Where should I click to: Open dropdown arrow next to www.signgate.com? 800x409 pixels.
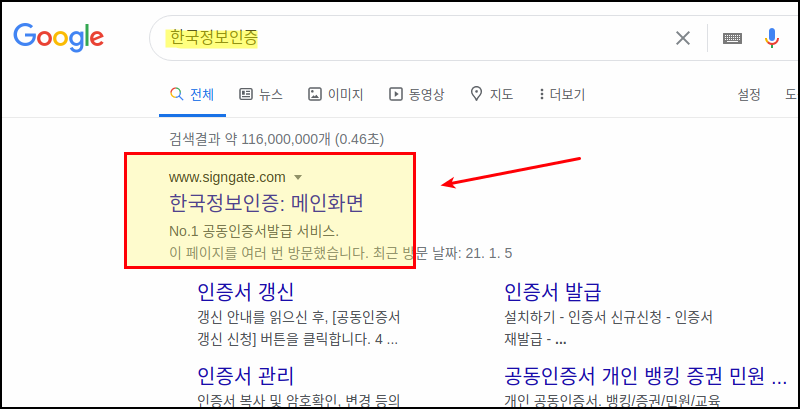coord(298,177)
